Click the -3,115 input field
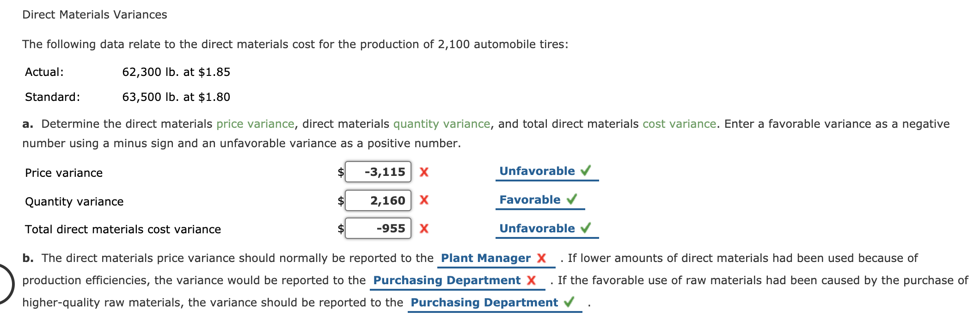980x324 pixels. (x=378, y=172)
